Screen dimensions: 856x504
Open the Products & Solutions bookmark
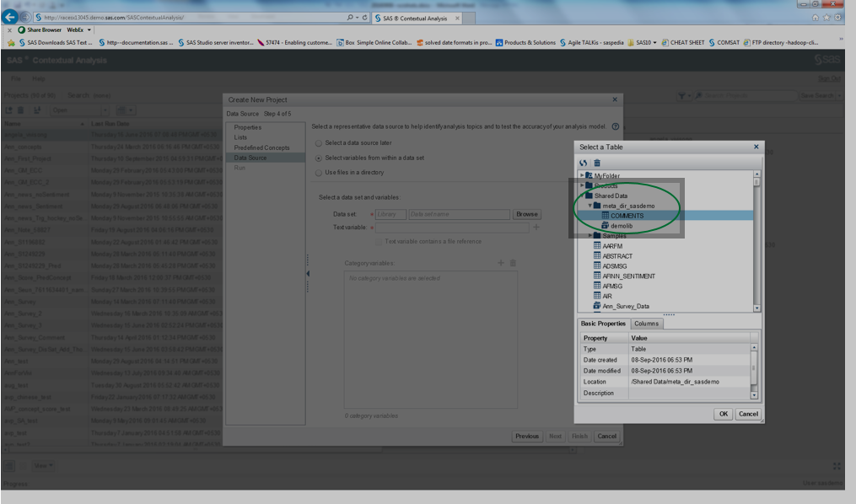[x=525, y=42]
